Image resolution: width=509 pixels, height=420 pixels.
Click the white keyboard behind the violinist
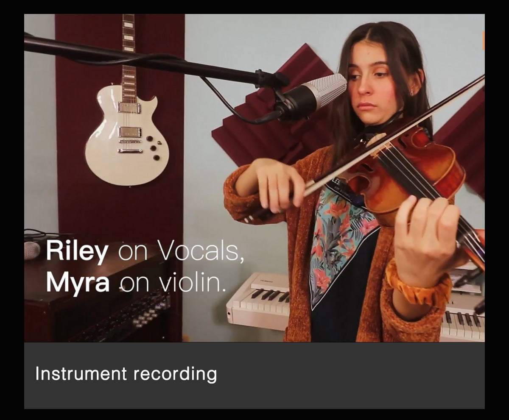coord(258,300)
